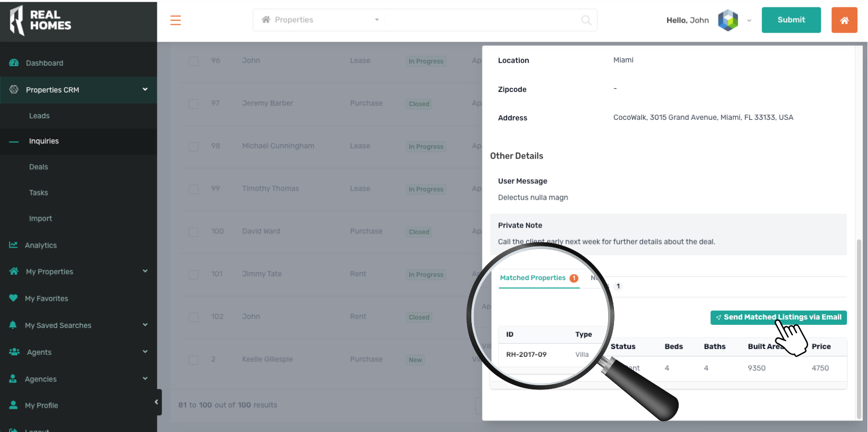Viewport: 868px width, 432px height.
Task: Open Leads in the CRM menu
Action: pos(39,116)
